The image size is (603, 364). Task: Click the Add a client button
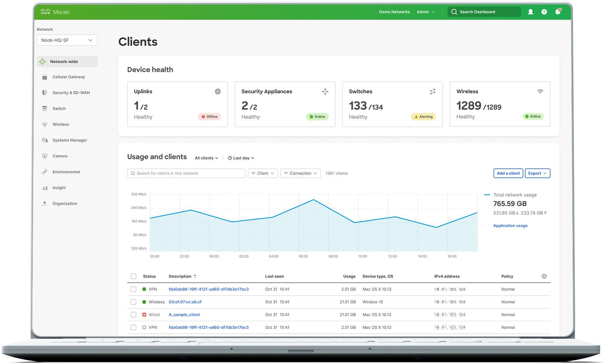coord(508,173)
